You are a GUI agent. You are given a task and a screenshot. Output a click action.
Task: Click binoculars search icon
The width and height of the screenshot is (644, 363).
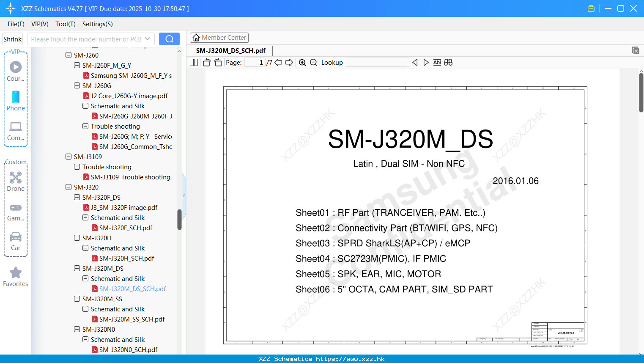(x=448, y=62)
